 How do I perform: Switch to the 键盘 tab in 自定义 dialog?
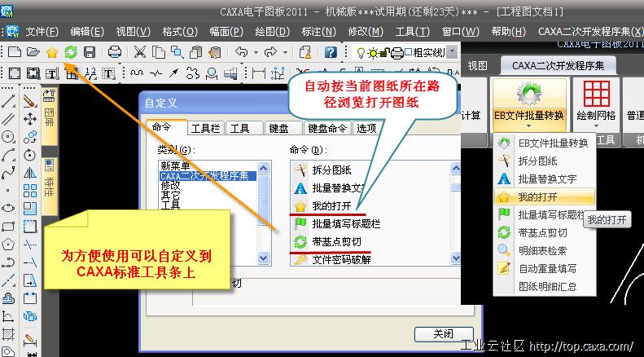[x=278, y=128]
